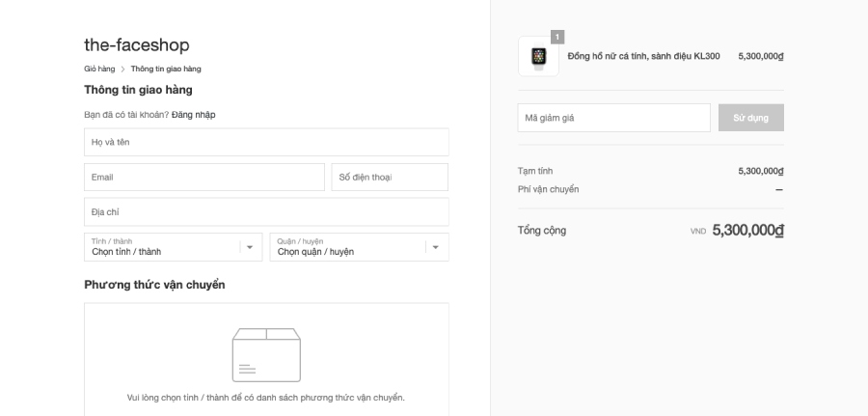Click the Phương thức vận chuyển heading
The width and height of the screenshot is (868, 416).
(154, 285)
